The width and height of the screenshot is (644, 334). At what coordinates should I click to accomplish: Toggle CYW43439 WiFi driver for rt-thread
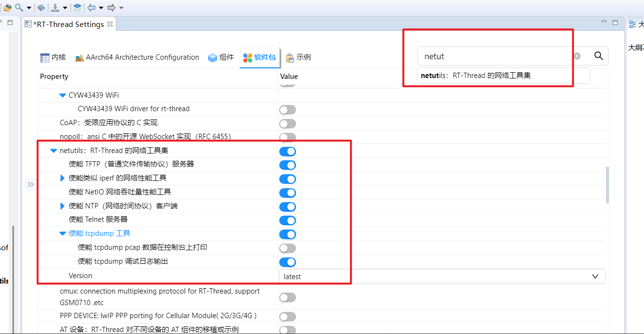click(287, 110)
